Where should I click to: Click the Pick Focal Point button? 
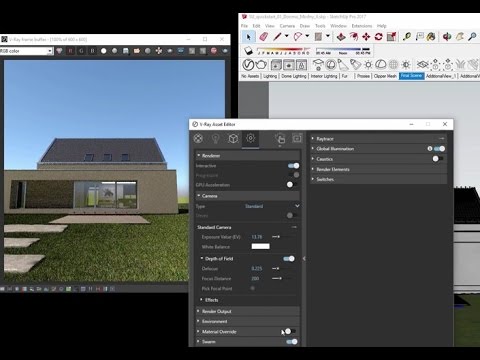tap(252, 288)
